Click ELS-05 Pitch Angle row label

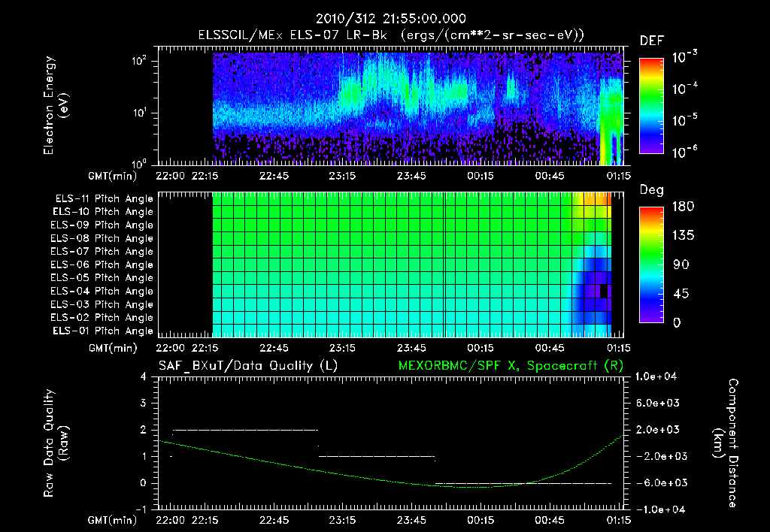point(102,278)
